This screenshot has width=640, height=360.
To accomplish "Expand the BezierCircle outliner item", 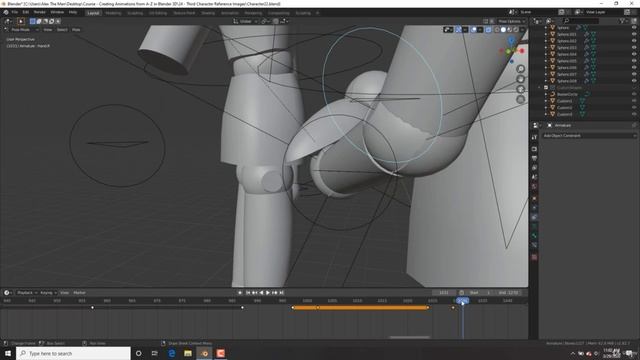I will coord(546,94).
